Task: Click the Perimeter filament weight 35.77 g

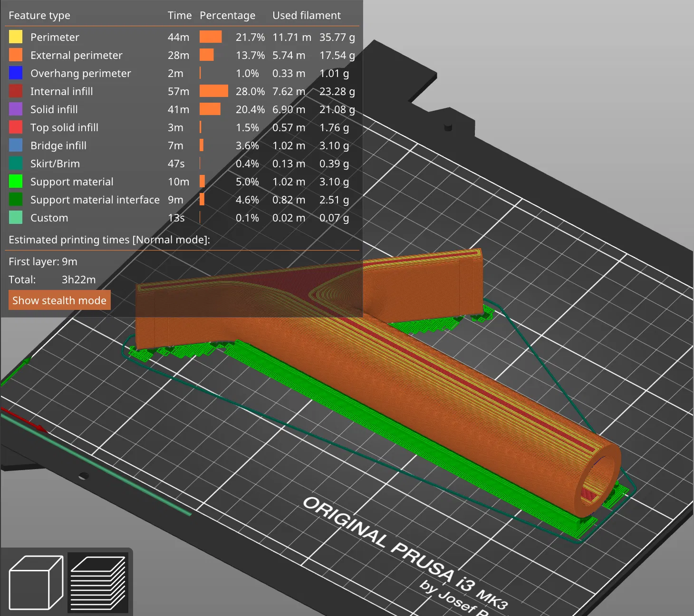Action: 337,37
